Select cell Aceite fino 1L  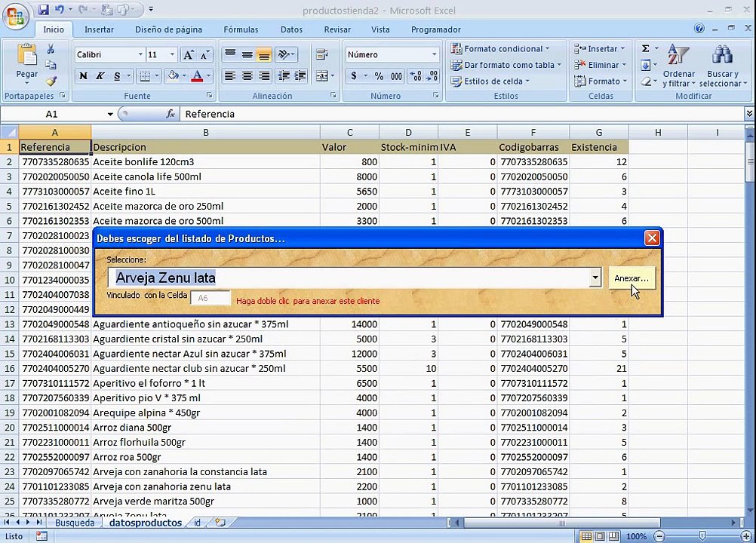[205, 192]
